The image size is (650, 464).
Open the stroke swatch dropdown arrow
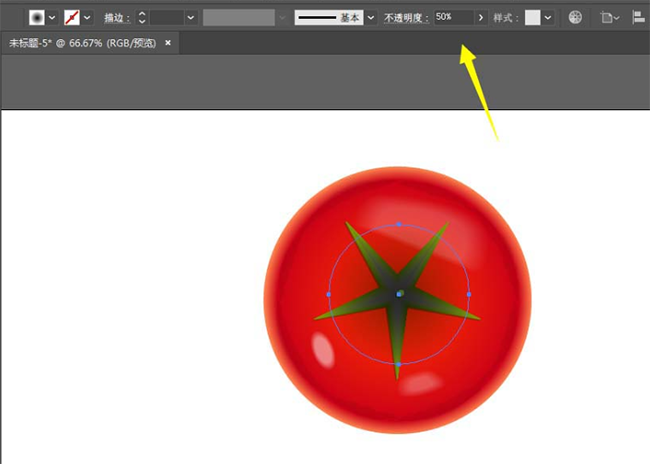pos(87,18)
